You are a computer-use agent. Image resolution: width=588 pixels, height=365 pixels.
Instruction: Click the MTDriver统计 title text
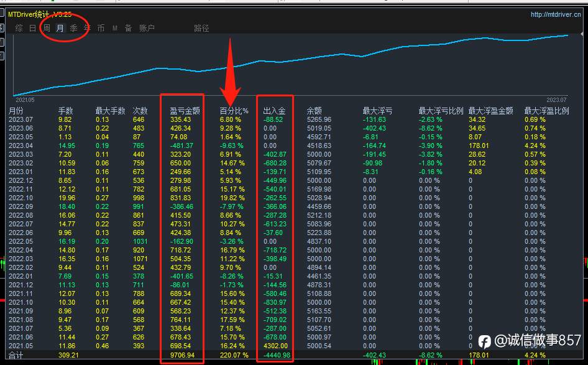click(29, 15)
